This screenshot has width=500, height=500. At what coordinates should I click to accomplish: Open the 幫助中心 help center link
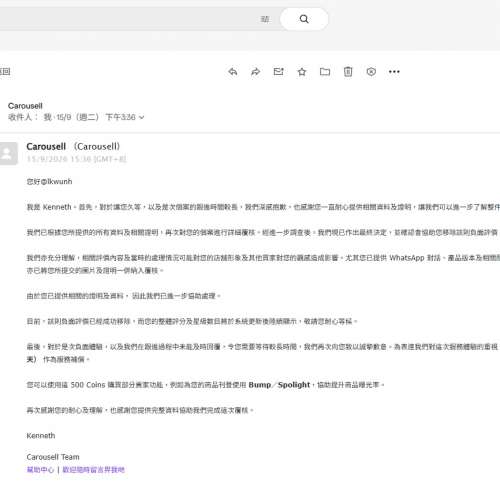point(40,470)
